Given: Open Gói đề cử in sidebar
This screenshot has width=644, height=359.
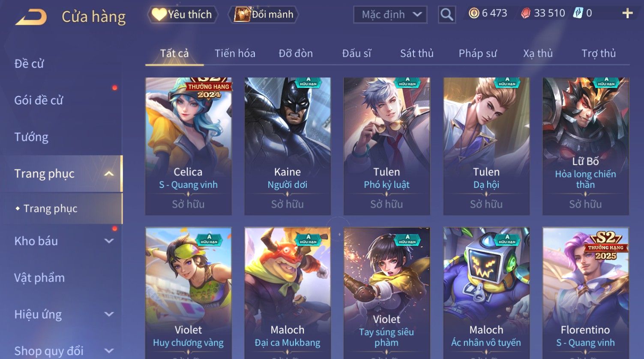Looking at the screenshot, I should coord(39,100).
